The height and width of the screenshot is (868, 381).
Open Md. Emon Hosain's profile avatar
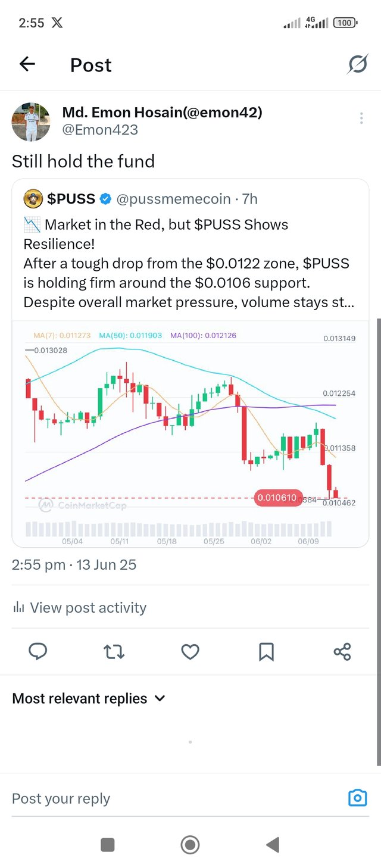tap(31, 121)
